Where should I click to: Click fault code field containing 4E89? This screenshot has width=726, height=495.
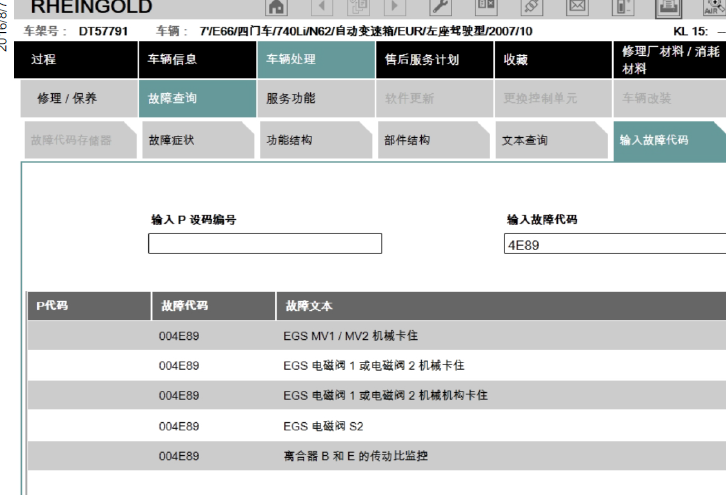point(615,244)
